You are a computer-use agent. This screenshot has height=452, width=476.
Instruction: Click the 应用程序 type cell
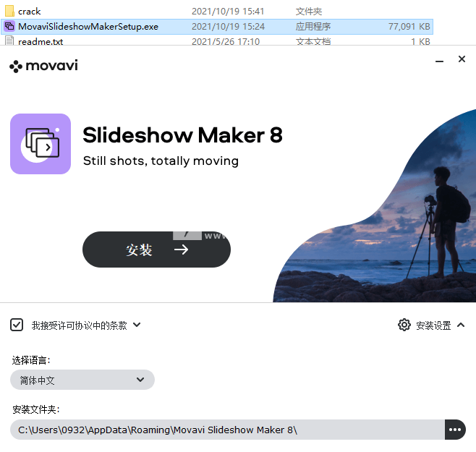(313, 27)
